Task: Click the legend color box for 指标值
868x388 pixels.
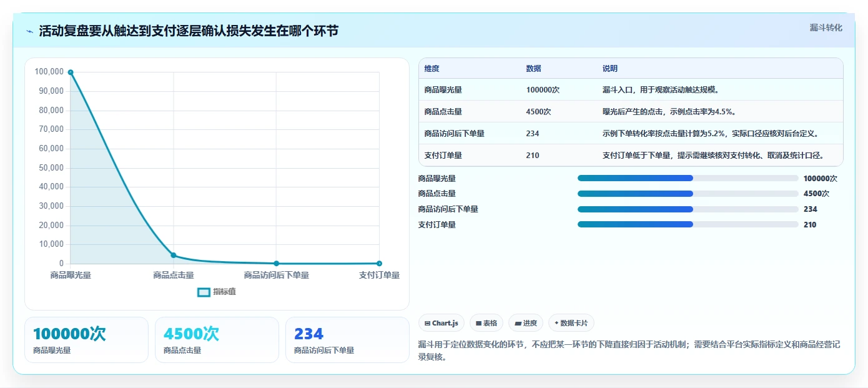Action: pos(204,292)
